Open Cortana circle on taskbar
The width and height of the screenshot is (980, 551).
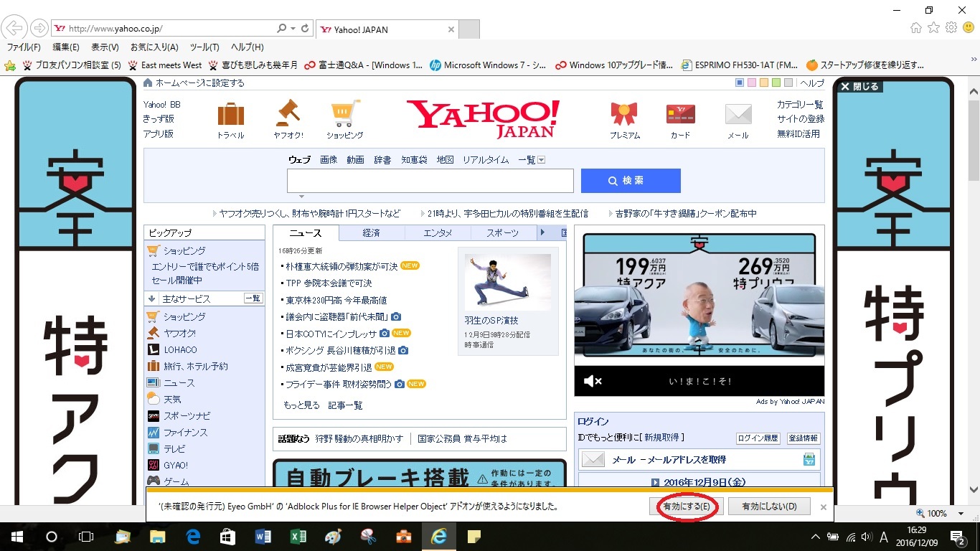[x=51, y=537]
